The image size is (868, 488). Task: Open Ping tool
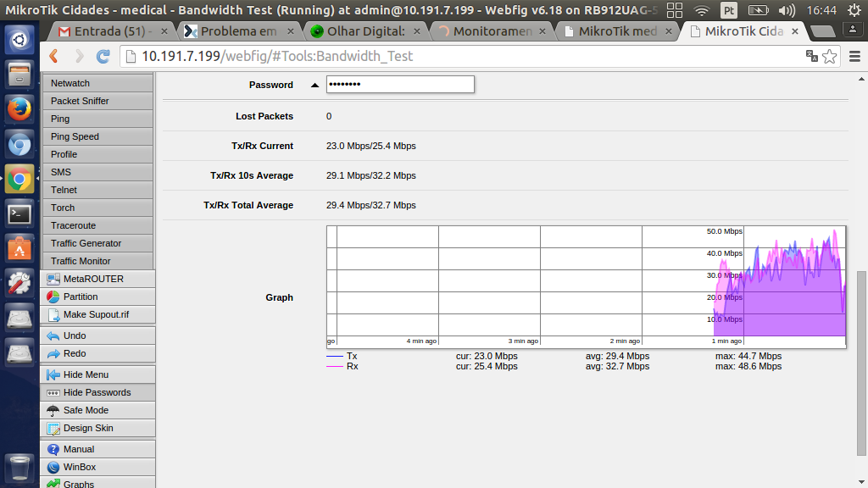click(97, 119)
